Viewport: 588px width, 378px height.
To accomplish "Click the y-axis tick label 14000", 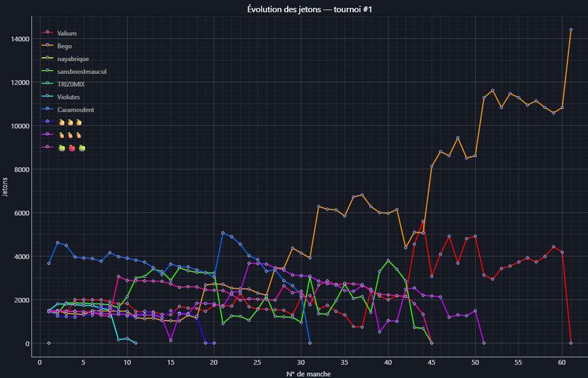I will tap(20, 39).
